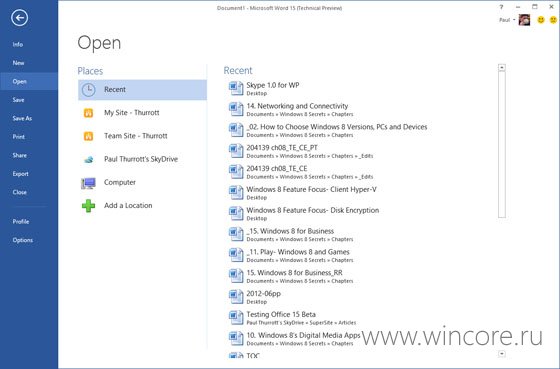Click Word icon for _02. How to Choose Windows 8 Versions
Screen dimensions: 560x369
point(236,130)
